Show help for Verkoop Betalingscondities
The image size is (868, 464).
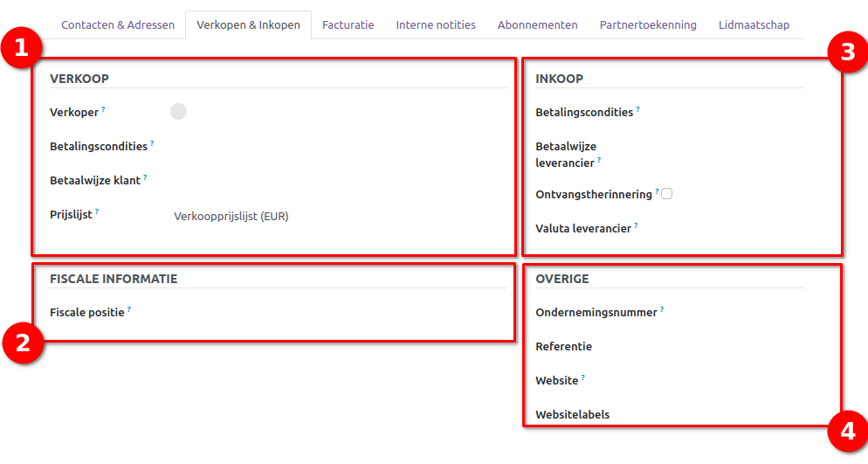coord(152,143)
